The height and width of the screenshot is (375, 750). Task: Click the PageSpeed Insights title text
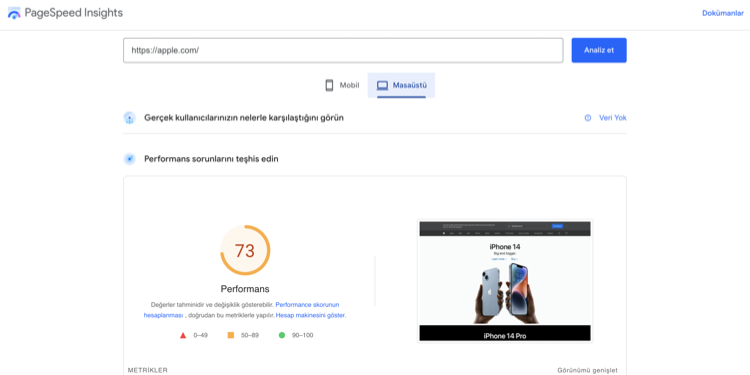(x=74, y=13)
